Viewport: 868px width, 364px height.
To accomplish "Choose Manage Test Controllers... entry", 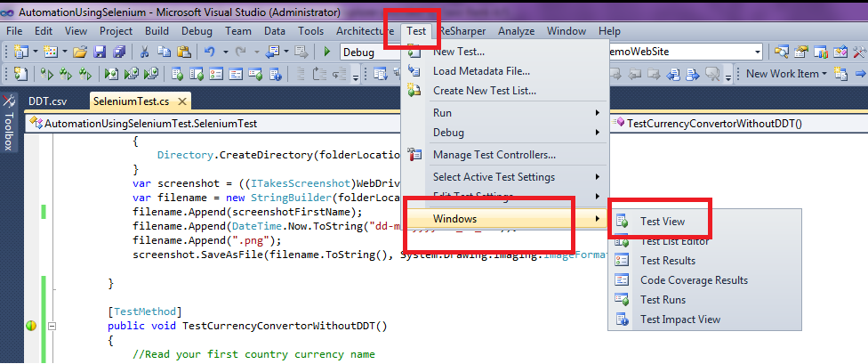I will tap(503, 155).
